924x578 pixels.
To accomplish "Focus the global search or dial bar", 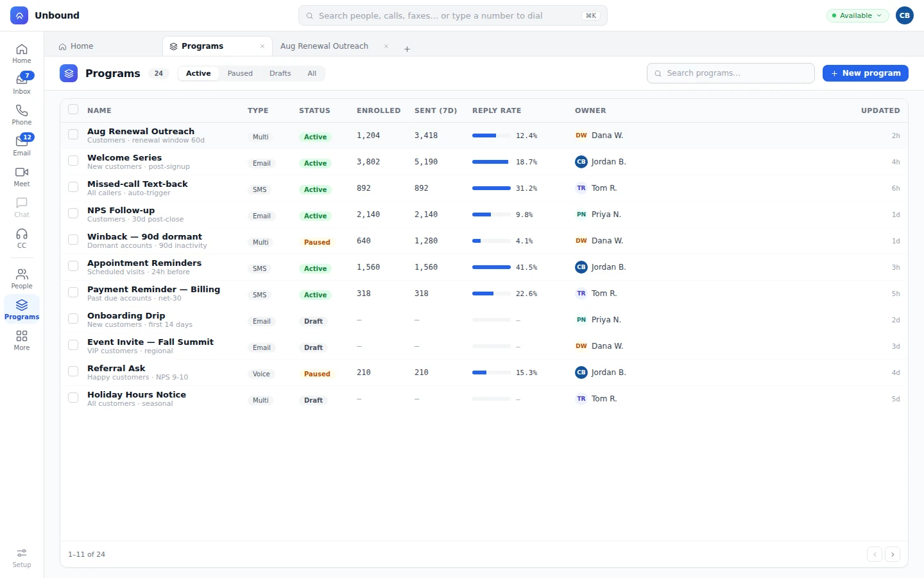I will click(453, 15).
